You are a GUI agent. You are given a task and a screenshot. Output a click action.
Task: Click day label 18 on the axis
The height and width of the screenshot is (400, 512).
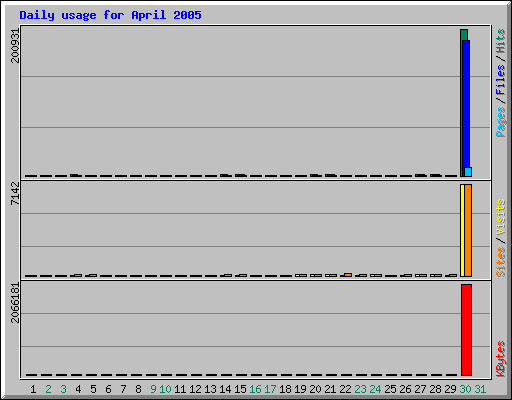tap(285, 389)
